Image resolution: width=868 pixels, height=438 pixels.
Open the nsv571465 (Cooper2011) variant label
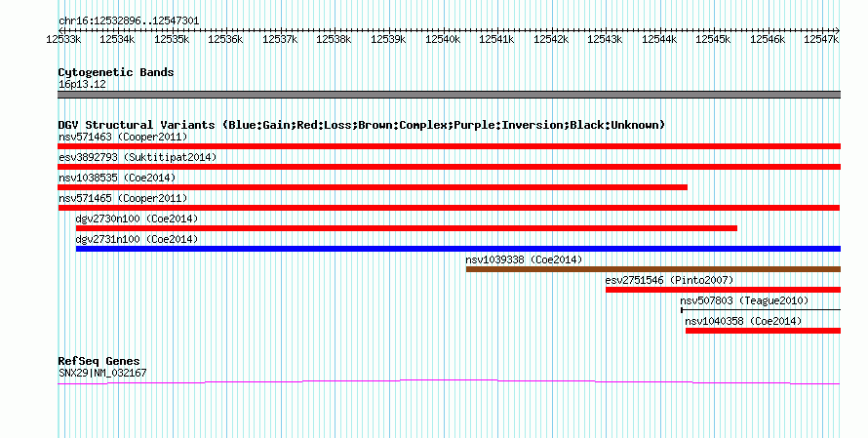(123, 198)
